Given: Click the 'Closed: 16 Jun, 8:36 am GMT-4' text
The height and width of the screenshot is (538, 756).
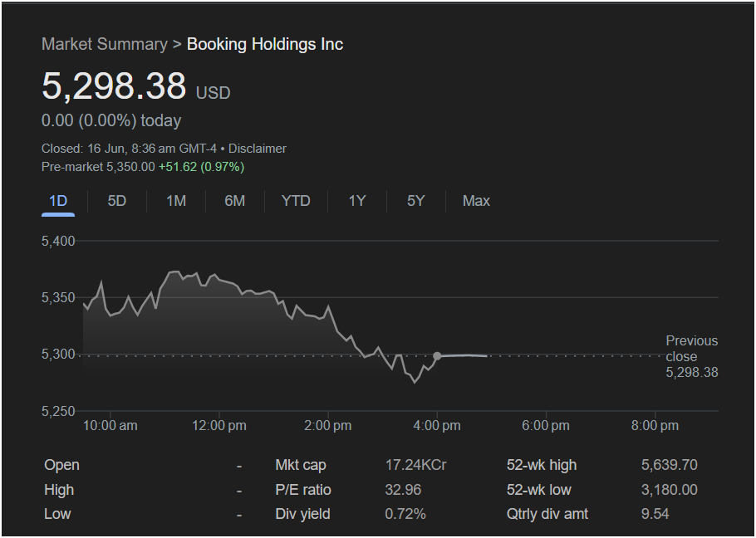Looking at the screenshot, I should click(x=130, y=149).
